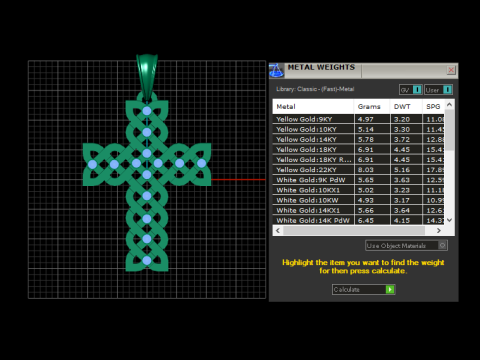Image resolution: width=480 pixels, height=360 pixels.
Task: Select the White Gold:9K PdW row
Action: [x=358, y=180]
